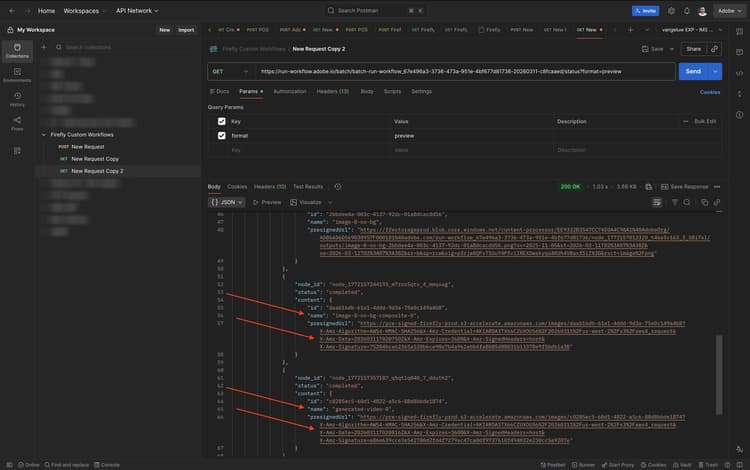This screenshot has height=470, width=750.
Task: Open the JSON format dropdown
Action: (x=227, y=202)
